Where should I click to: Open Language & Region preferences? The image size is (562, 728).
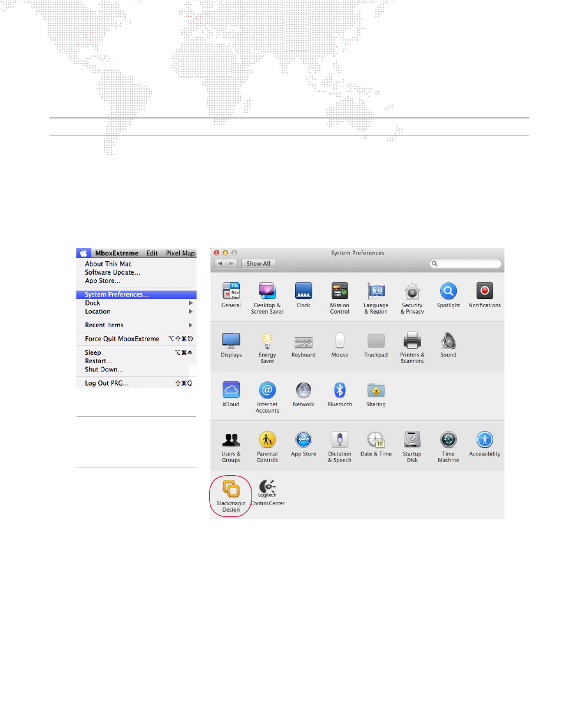(x=376, y=298)
